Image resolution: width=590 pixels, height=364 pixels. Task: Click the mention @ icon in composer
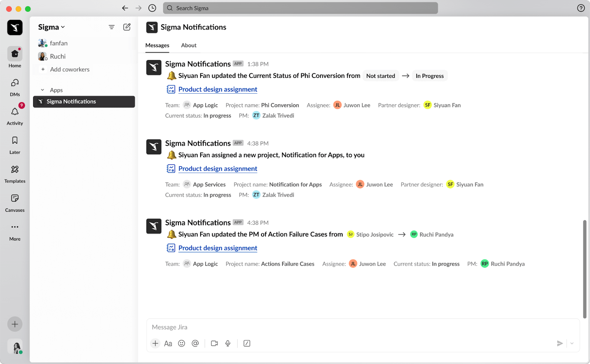[195, 343]
